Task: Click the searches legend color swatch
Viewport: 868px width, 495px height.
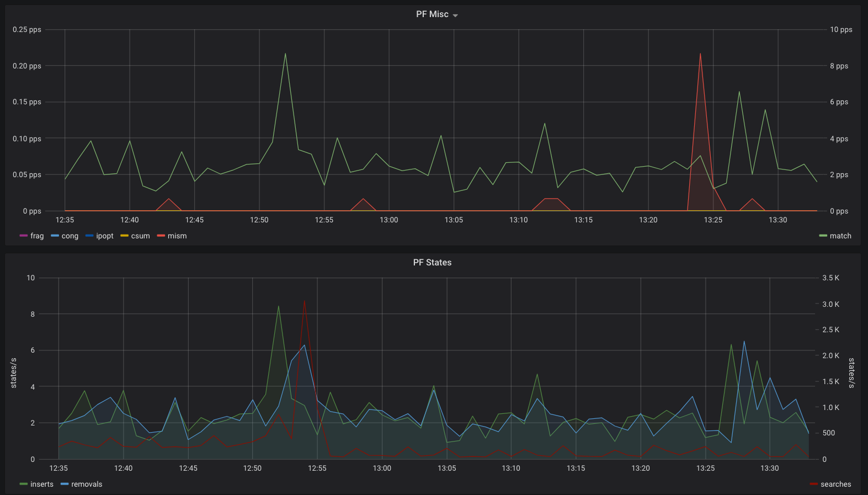Action: coord(813,484)
